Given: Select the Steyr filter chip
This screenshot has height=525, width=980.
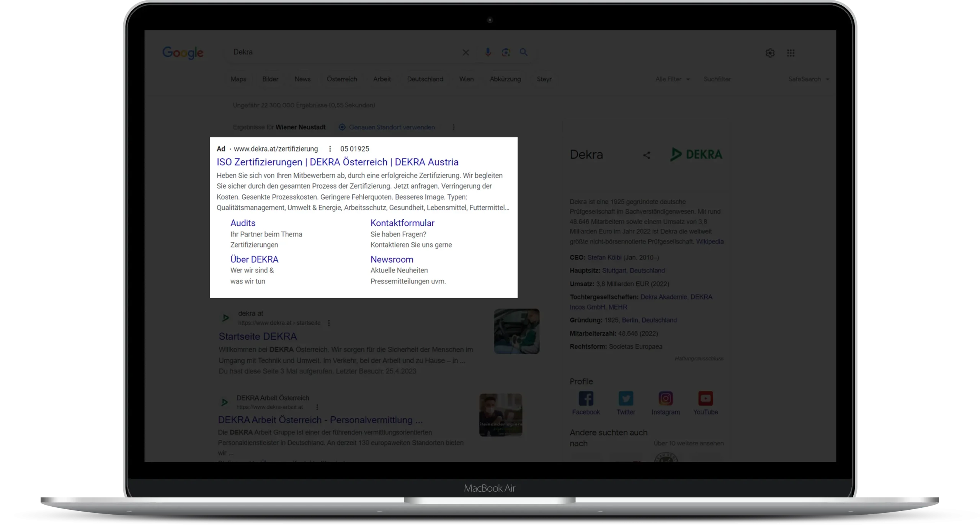Looking at the screenshot, I should coord(544,79).
